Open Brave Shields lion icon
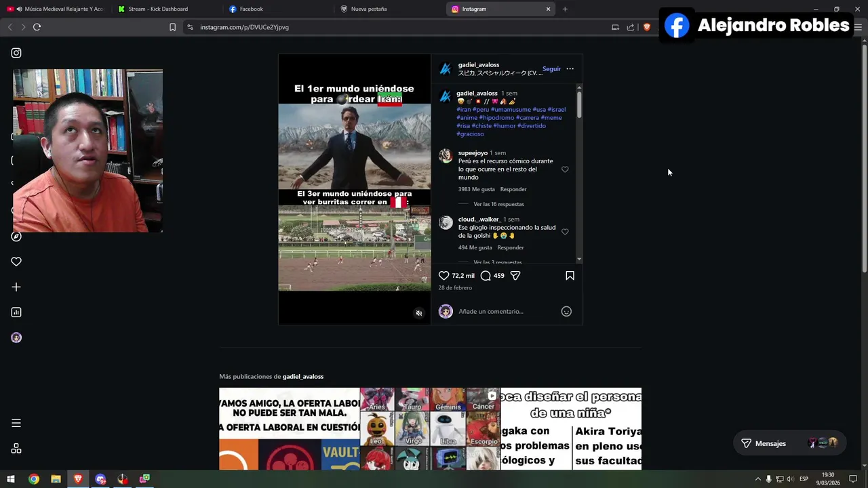This screenshot has height=488, width=868. point(647,27)
